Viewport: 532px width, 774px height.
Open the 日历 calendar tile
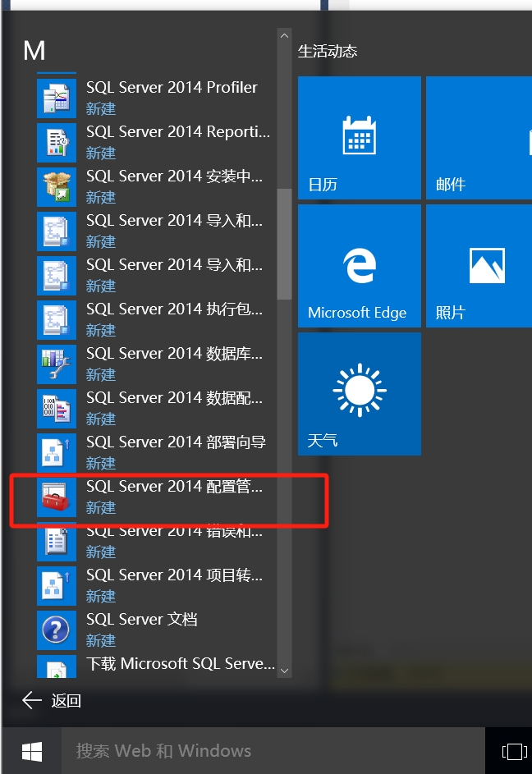[359, 138]
